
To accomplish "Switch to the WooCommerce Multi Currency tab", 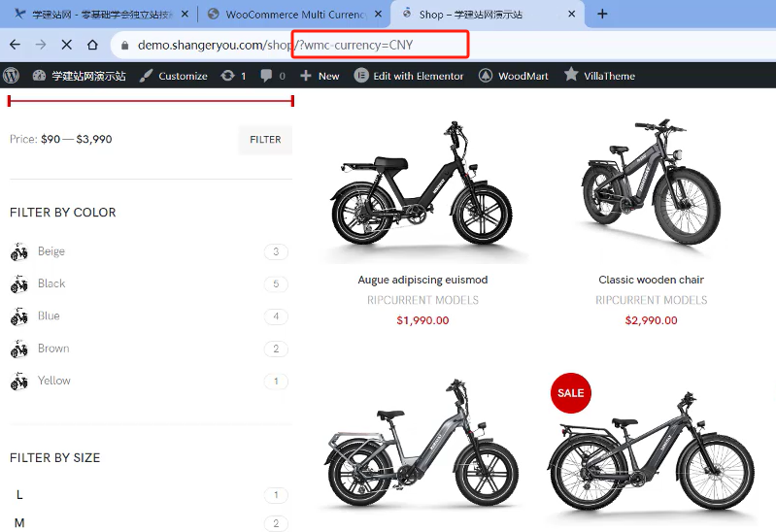I will (291, 15).
